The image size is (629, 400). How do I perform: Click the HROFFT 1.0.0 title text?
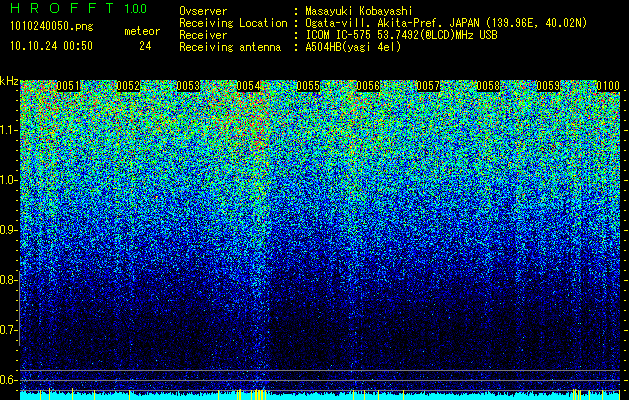pyautogui.click(x=79, y=8)
